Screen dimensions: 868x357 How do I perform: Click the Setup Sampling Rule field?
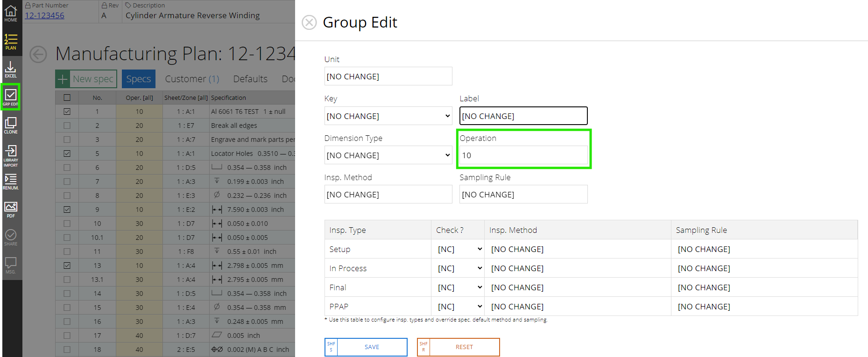click(764, 249)
